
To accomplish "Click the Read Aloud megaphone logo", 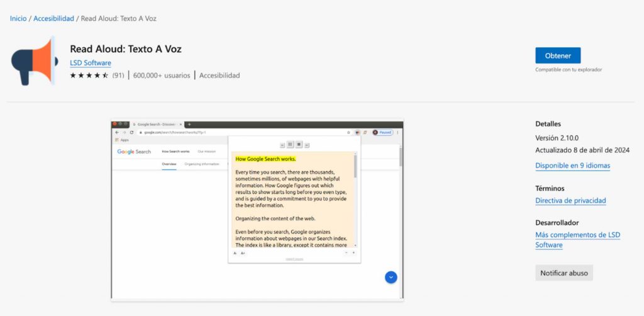I will pyautogui.click(x=35, y=61).
